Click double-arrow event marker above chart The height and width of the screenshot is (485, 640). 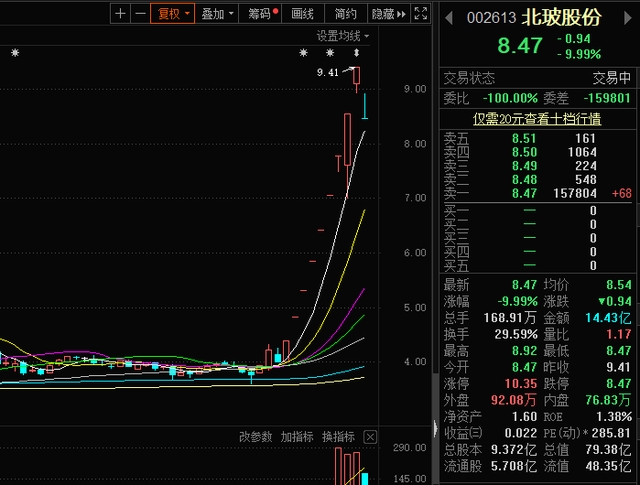(x=357, y=53)
